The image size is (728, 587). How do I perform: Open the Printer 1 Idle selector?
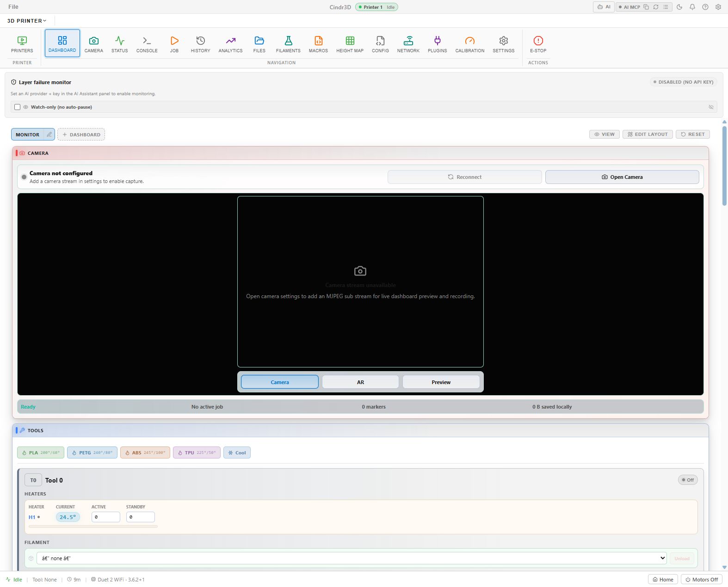(x=376, y=7)
